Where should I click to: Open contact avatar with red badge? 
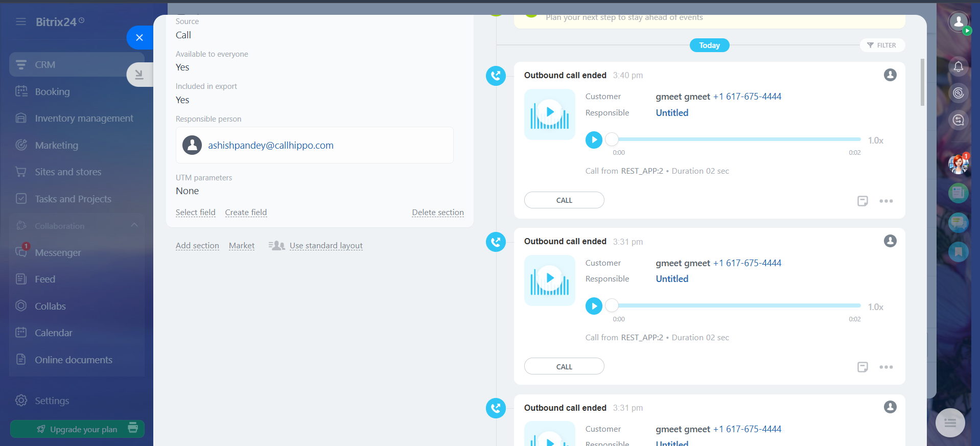[x=959, y=163]
